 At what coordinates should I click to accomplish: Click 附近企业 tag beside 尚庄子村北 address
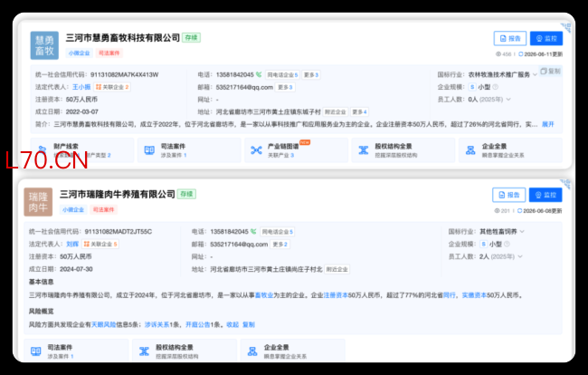coord(337,269)
